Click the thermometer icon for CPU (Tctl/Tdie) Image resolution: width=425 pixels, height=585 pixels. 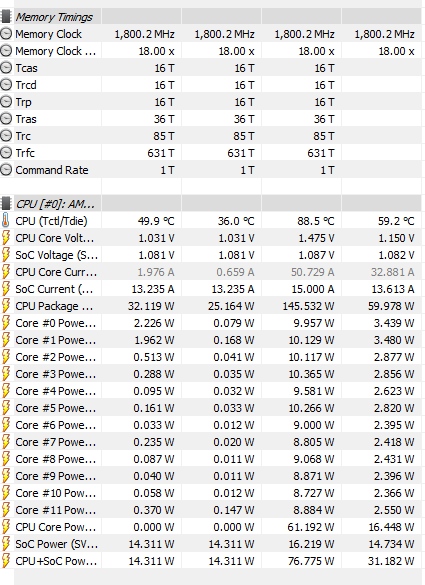coord(6,221)
